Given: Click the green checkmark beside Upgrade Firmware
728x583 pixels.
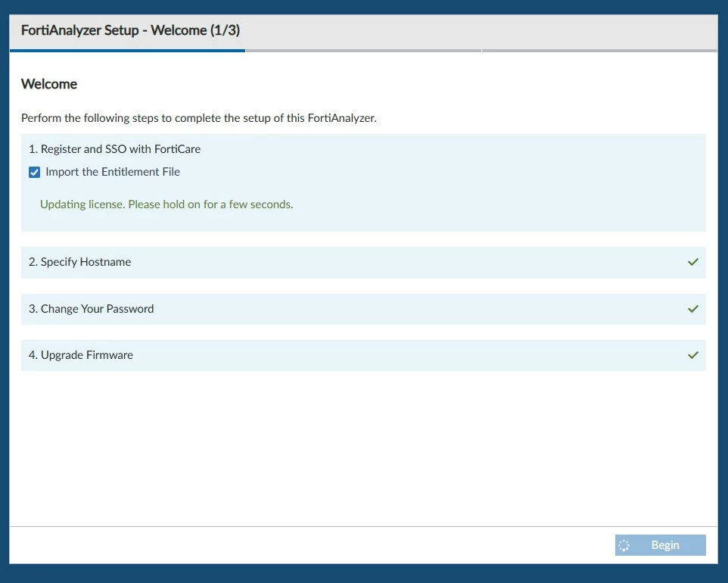Looking at the screenshot, I should [x=692, y=355].
